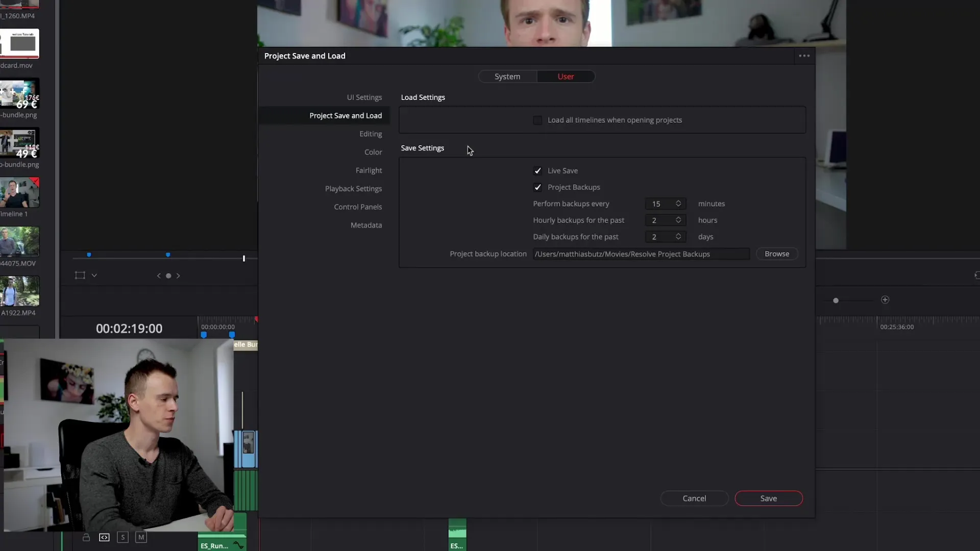The width and height of the screenshot is (980, 551).
Task: Switch to the User preferences tab
Action: [566, 77]
